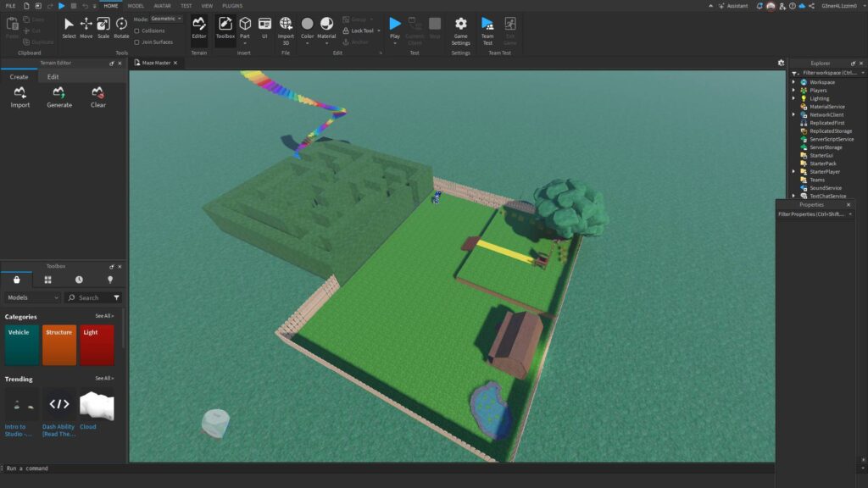Open the Models dropdown in the Toolbox
The height and width of the screenshot is (488, 868).
click(x=31, y=297)
